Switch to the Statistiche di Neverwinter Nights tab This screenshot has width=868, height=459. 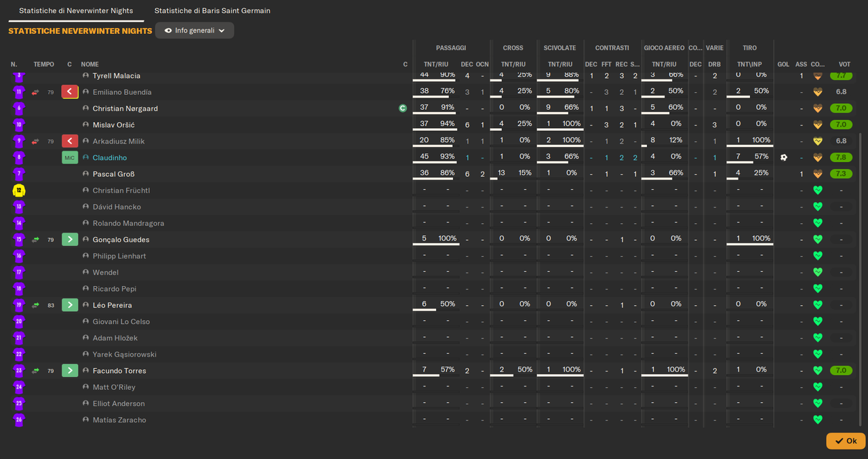coord(76,11)
